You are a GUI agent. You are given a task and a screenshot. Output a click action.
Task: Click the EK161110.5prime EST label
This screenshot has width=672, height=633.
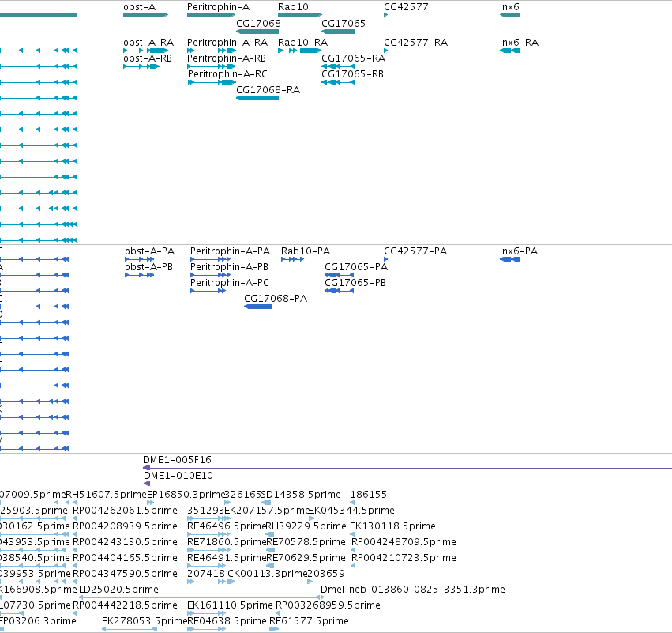[230, 605]
